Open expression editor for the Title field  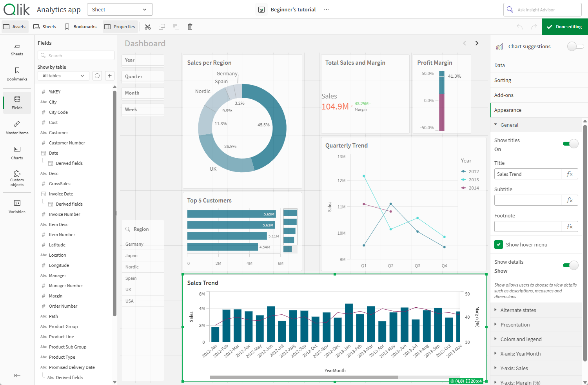point(570,174)
